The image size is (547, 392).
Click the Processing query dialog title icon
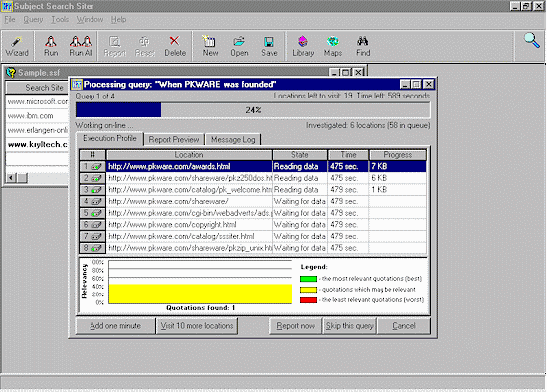tap(77, 85)
